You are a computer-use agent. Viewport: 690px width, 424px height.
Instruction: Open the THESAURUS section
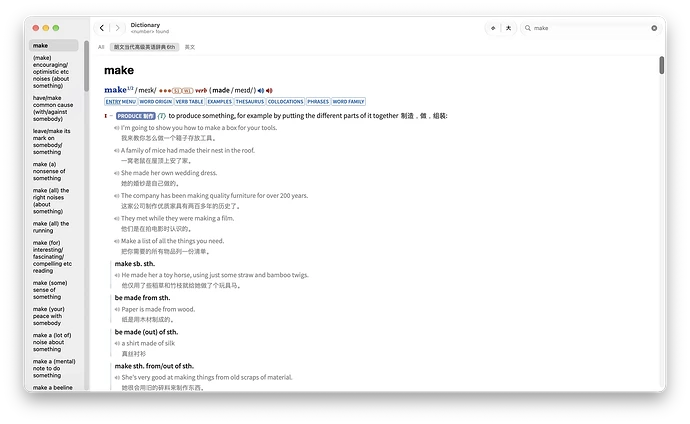click(x=250, y=102)
